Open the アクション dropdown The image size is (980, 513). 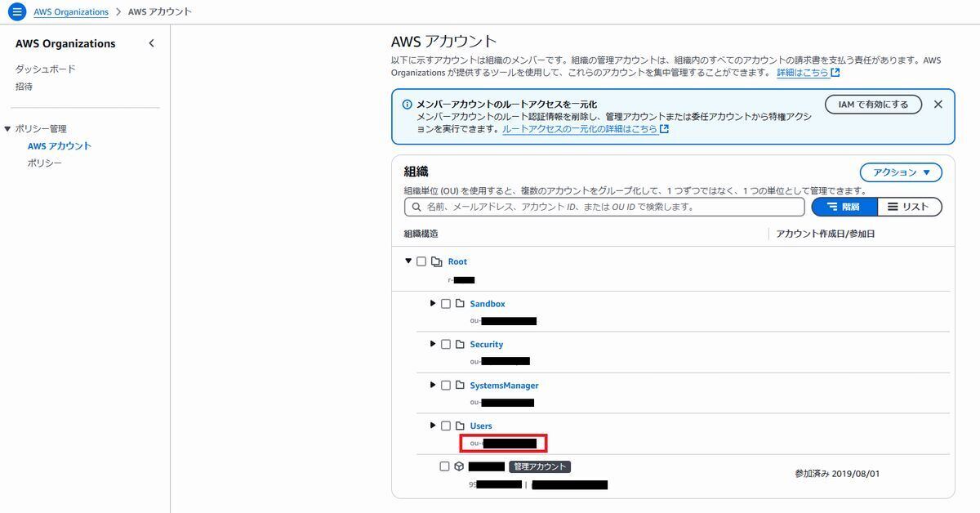[901, 172]
